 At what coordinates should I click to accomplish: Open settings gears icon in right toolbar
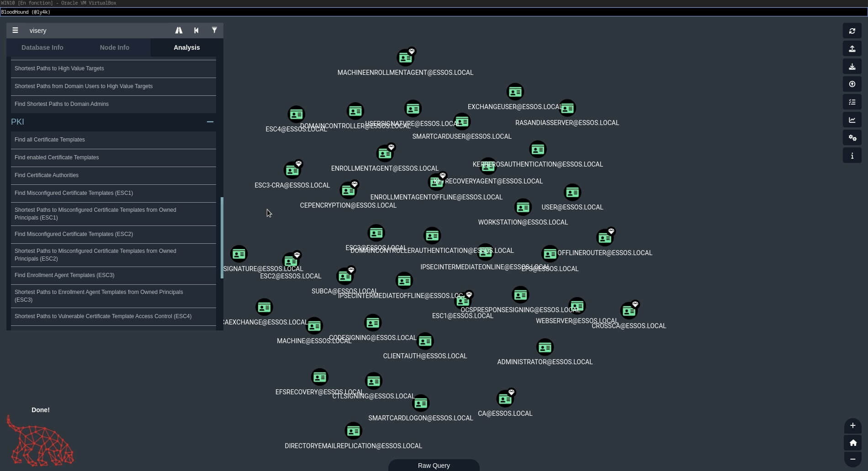(852, 138)
